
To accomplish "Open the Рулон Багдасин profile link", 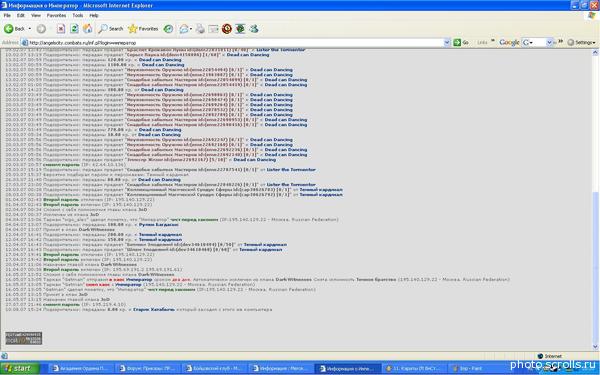I will coord(158,225).
